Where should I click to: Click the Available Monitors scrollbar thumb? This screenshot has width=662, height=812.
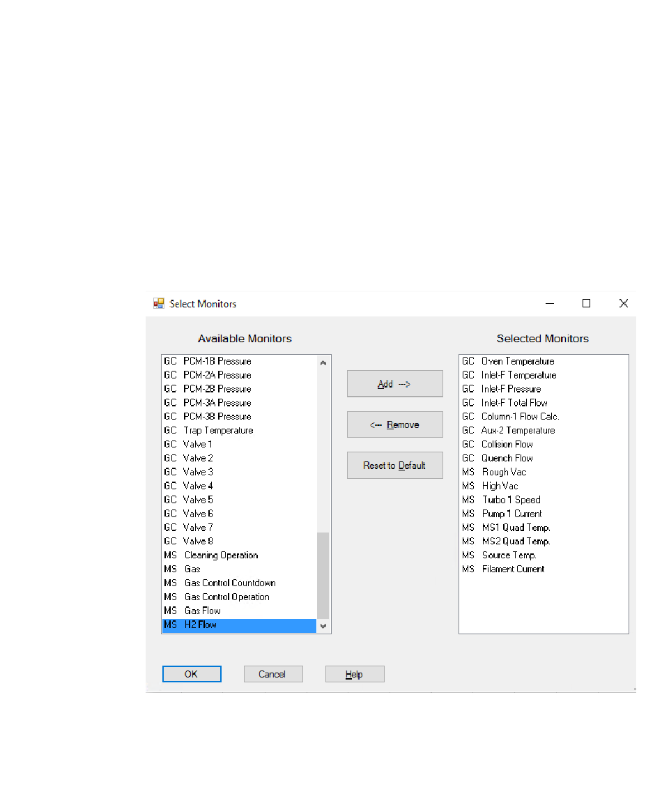pyautogui.click(x=323, y=575)
